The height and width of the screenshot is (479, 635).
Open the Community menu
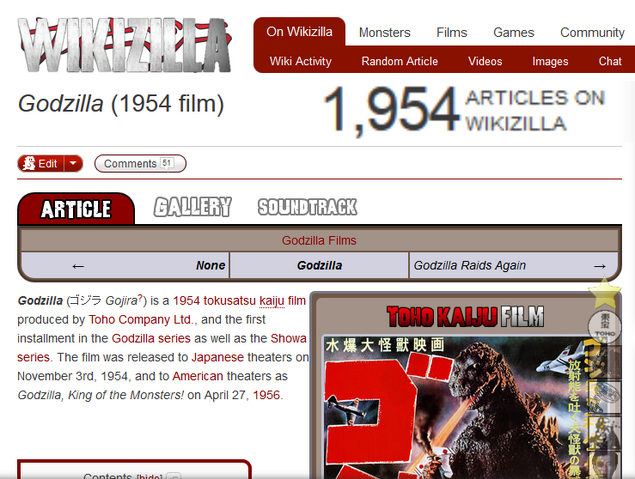tap(592, 32)
